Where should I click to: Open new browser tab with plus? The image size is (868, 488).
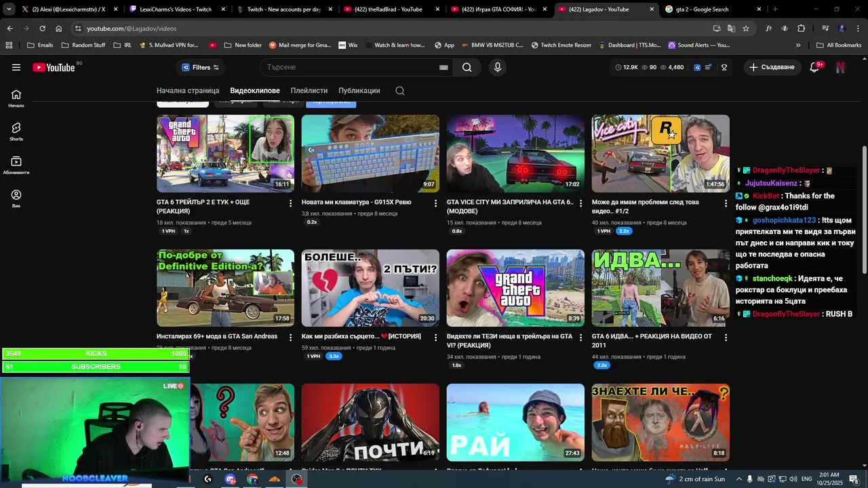(775, 9)
